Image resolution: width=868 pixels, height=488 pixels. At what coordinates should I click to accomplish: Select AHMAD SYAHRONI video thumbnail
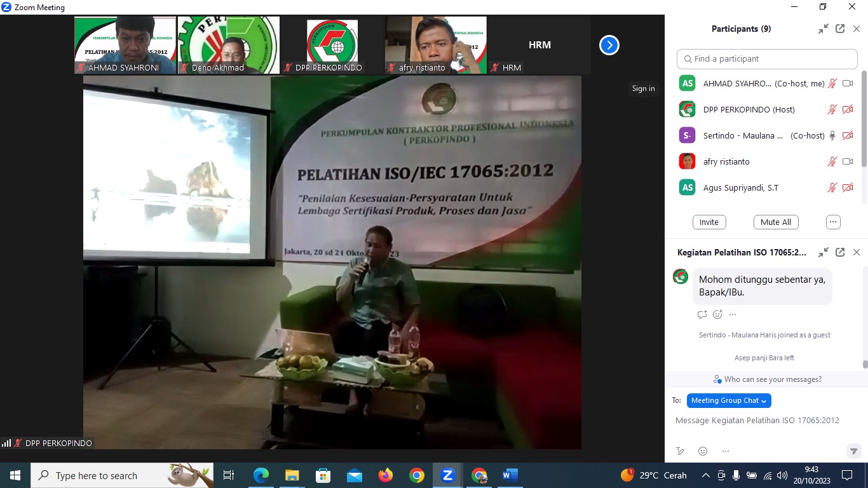[125, 45]
